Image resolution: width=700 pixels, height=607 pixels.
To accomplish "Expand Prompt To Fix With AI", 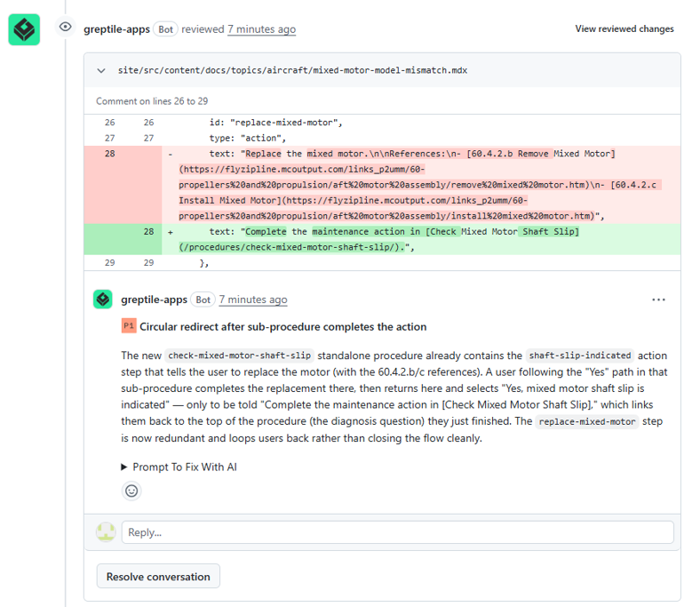I will pyautogui.click(x=179, y=467).
